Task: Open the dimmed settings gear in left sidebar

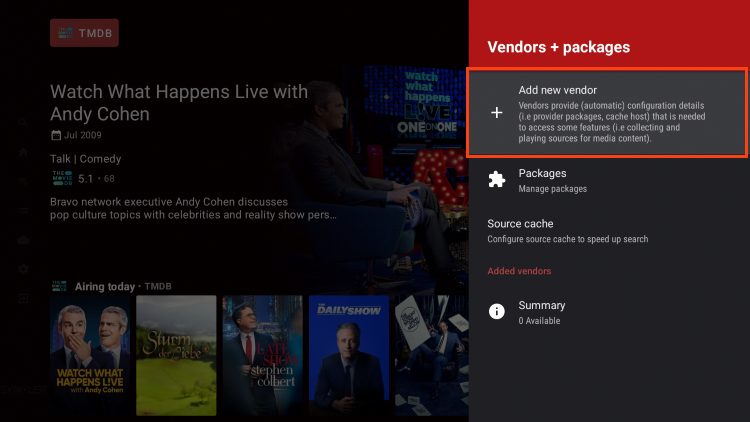Action: 23,269
